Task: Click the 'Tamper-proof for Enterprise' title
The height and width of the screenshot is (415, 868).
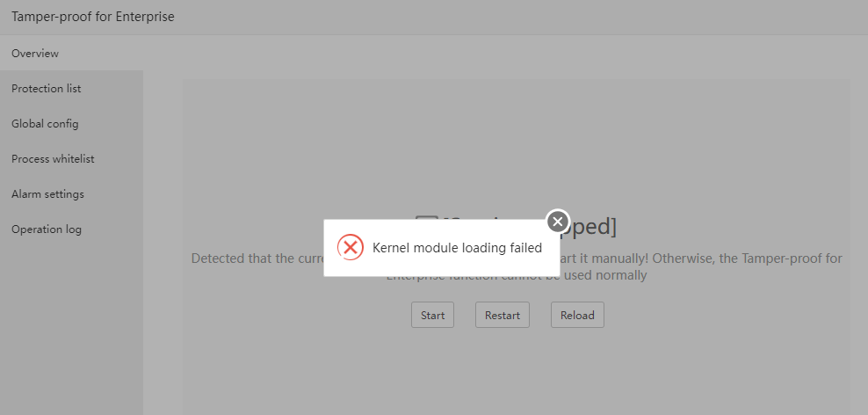Action: [x=93, y=17]
